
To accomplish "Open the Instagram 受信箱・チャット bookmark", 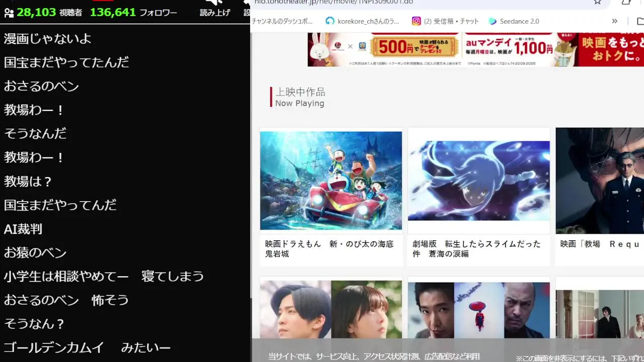I will (445, 21).
